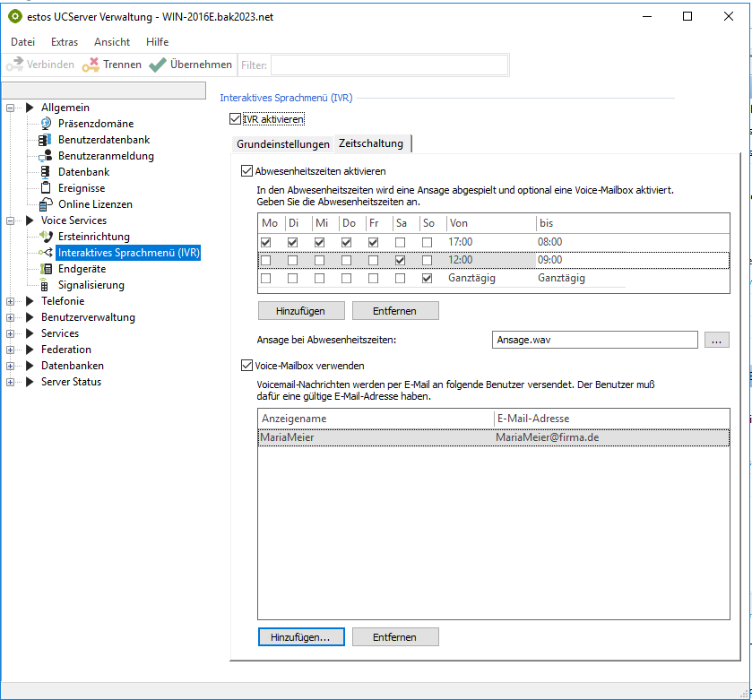Viewport: 752px width, 700px height.
Task: Switch to the Grundeinstellungen tab
Action: [x=282, y=143]
